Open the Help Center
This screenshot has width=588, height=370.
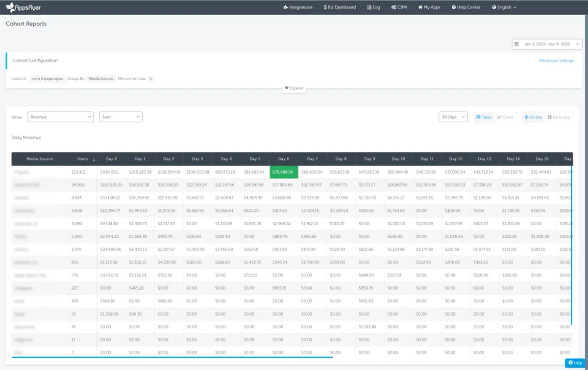(x=466, y=7)
